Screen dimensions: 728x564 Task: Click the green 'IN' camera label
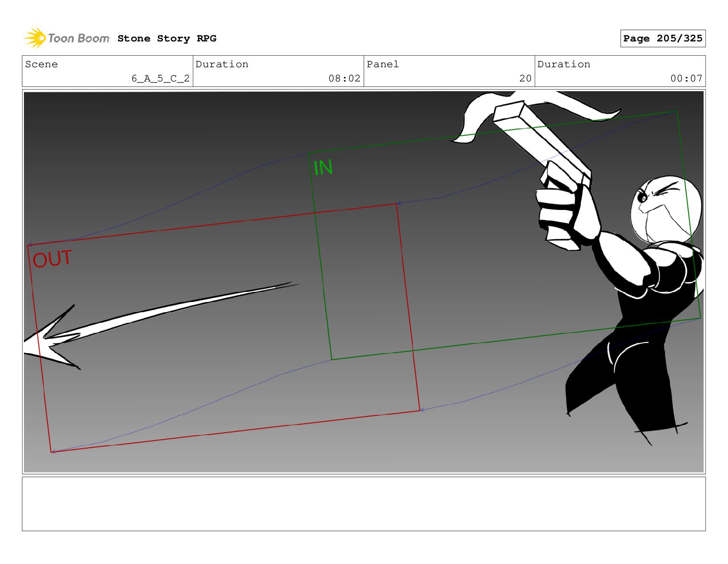[x=323, y=168]
